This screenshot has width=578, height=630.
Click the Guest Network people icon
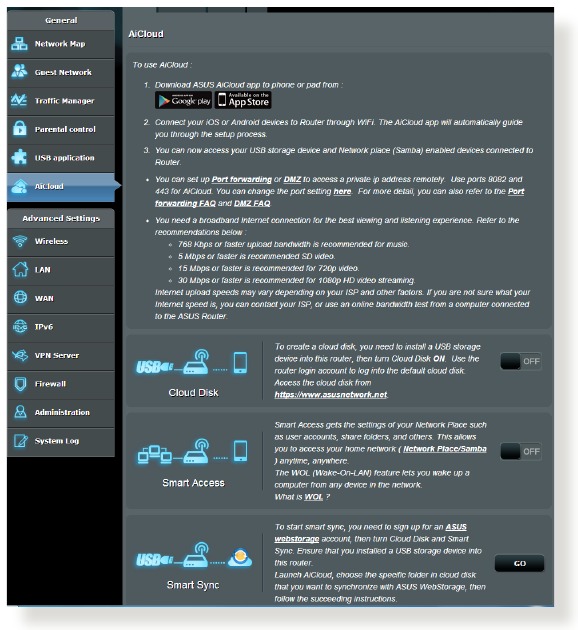19,72
